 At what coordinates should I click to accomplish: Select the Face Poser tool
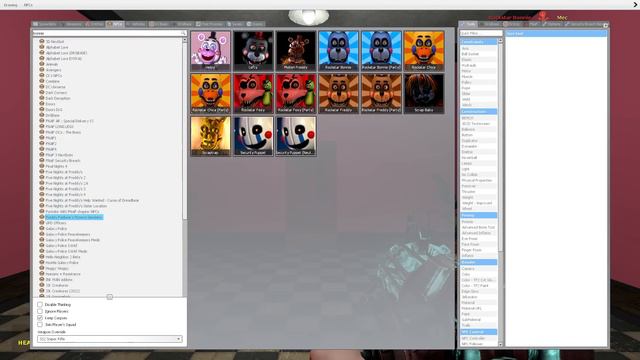[479, 244]
